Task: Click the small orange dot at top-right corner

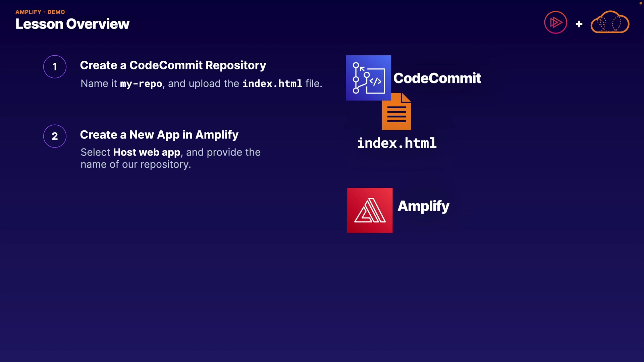Action: coord(640,3)
